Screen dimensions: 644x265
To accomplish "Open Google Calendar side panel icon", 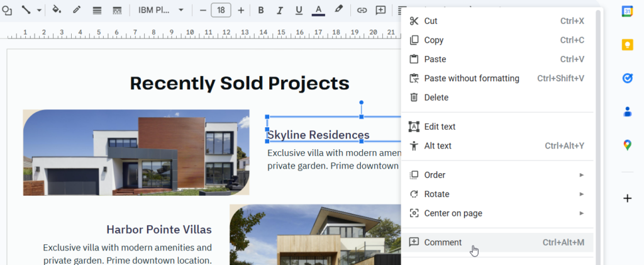I will (x=627, y=11).
